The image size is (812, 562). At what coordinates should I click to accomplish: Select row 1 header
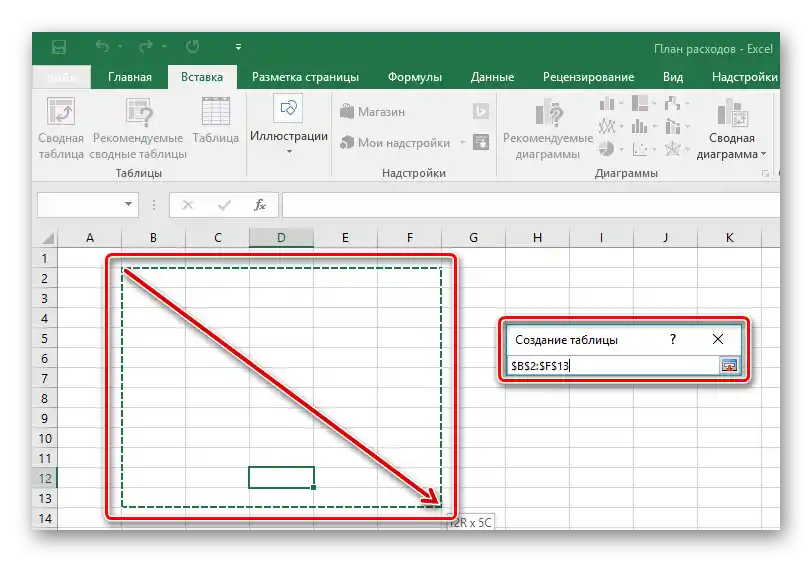coord(45,258)
